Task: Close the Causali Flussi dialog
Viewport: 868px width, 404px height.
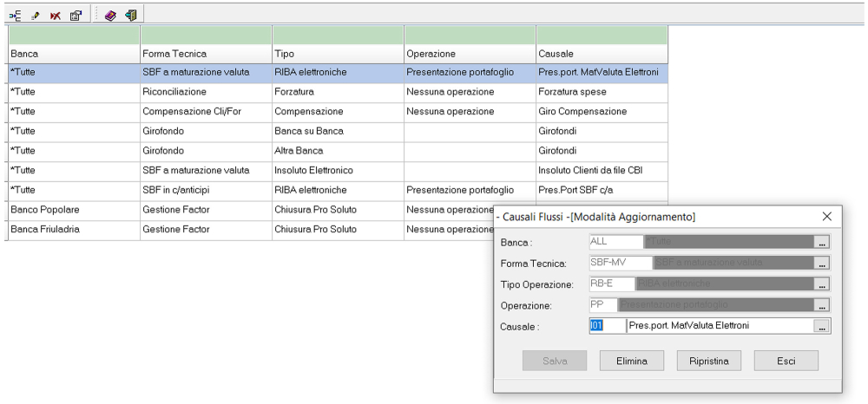Action: coord(826,215)
